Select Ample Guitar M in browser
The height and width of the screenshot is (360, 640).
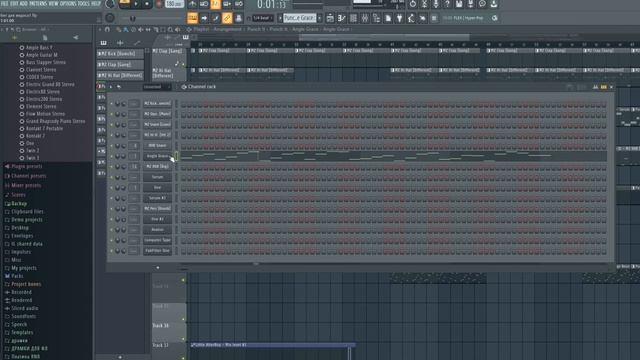pyautogui.click(x=41, y=55)
